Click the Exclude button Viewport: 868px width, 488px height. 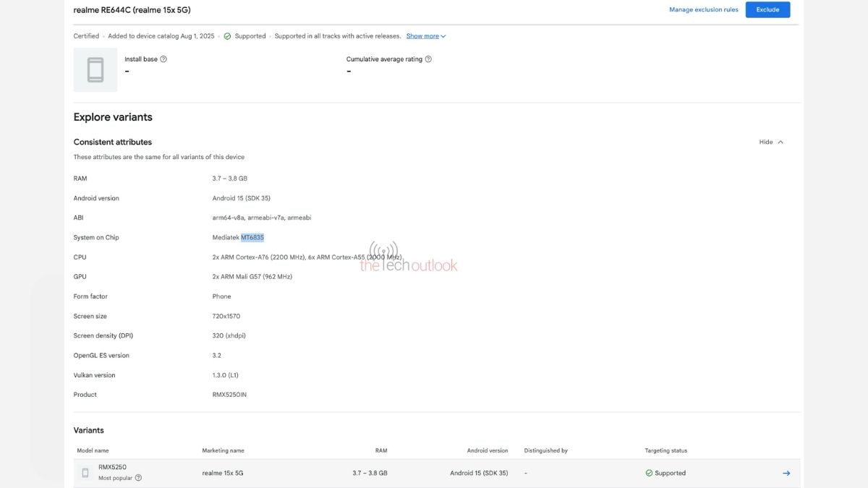[x=767, y=9]
